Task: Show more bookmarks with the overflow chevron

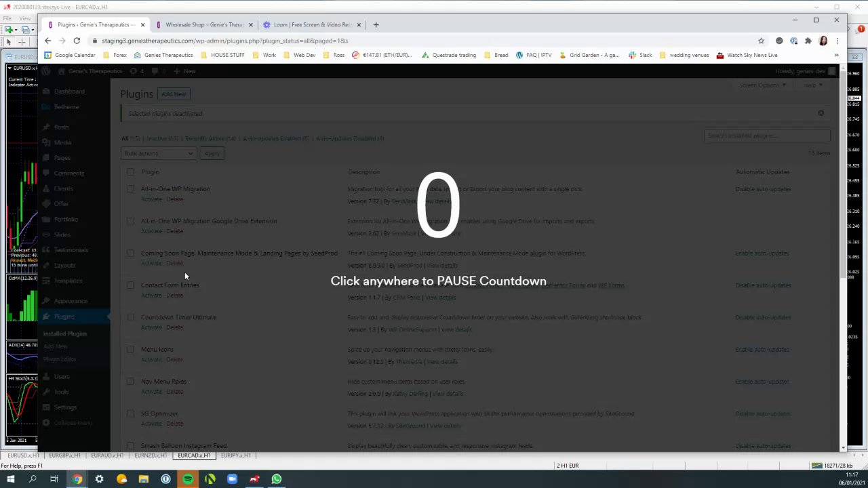Action: [x=836, y=55]
